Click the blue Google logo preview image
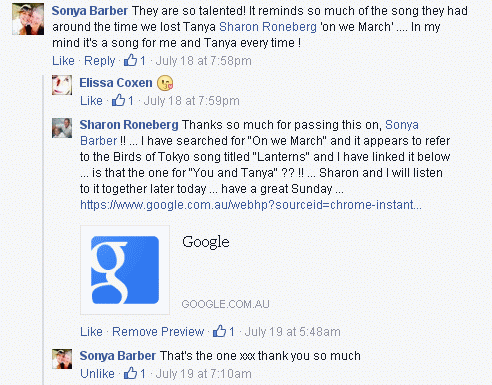Image resolution: width=492 pixels, height=385 pixels. (125, 270)
